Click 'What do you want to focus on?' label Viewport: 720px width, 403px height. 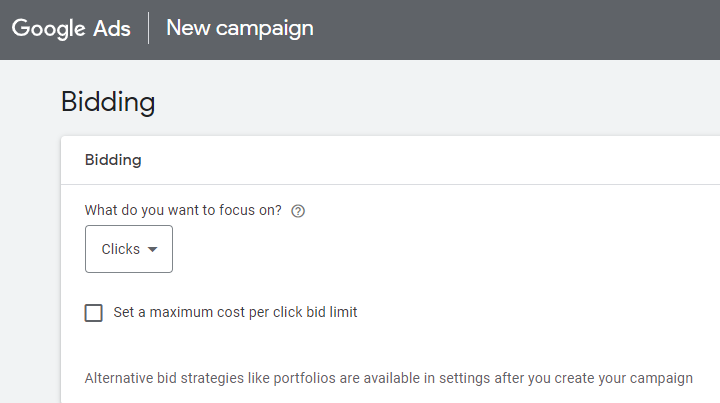[183, 211]
